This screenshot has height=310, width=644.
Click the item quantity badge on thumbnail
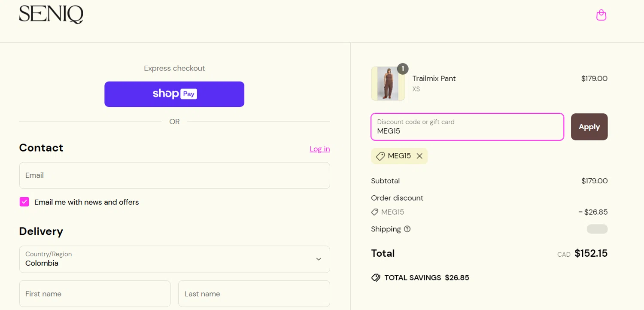point(403,69)
